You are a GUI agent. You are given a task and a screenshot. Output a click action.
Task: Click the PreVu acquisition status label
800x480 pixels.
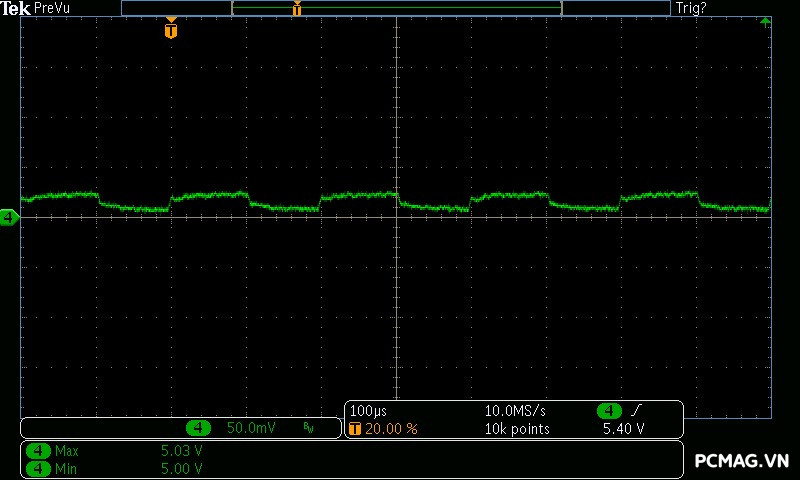(x=53, y=8)
